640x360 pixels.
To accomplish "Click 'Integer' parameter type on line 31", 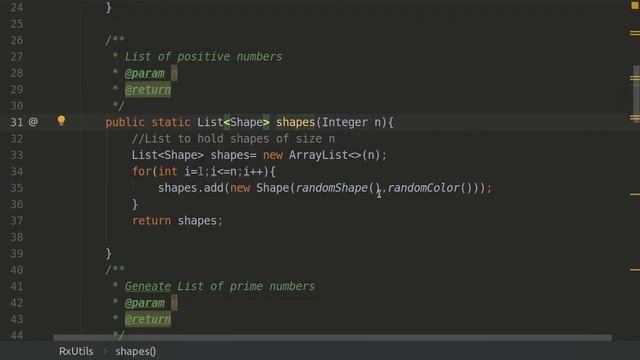I will pyautogui.click(x=344, y=122).
